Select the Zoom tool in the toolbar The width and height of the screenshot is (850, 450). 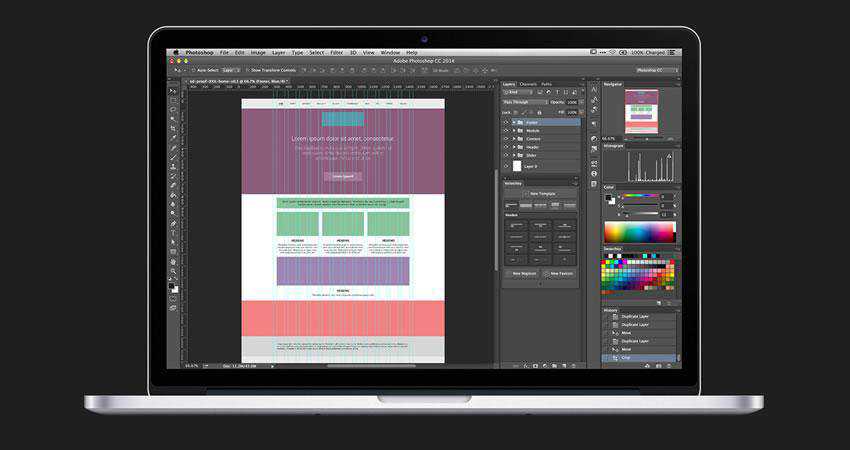pyautogui.click(x=173, y=271)
